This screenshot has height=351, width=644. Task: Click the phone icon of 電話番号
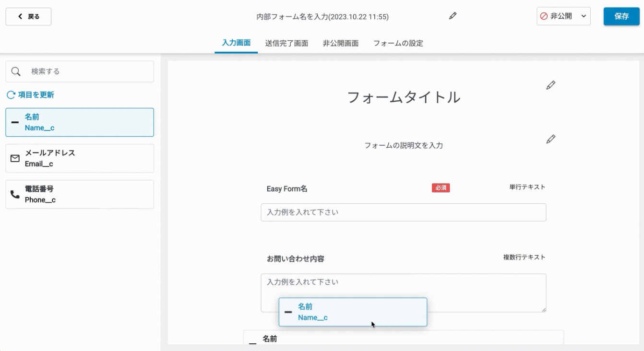click(x=15, y=194)
